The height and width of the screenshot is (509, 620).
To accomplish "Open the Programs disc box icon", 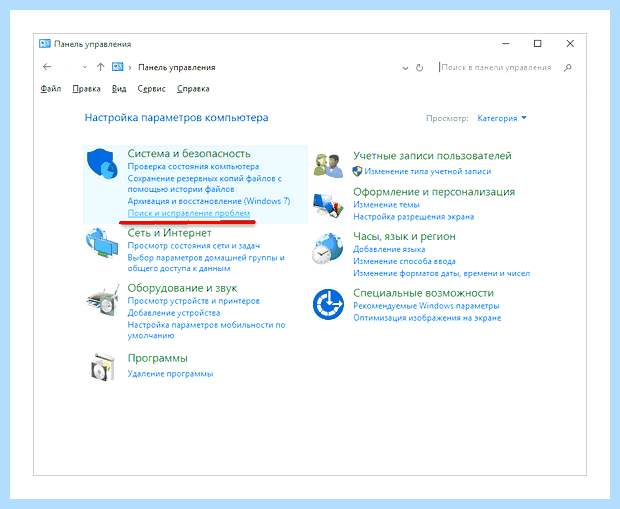I will point(103,367).
